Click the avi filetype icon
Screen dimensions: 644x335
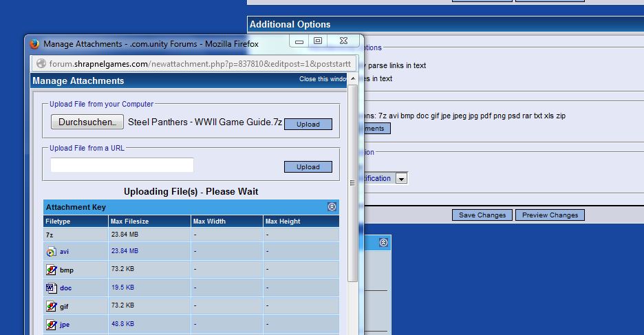click(51, 252)
